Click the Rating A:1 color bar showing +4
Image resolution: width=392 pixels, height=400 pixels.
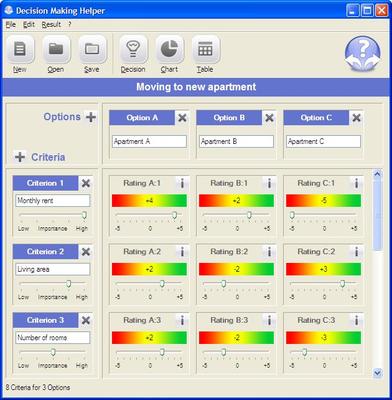149,201
